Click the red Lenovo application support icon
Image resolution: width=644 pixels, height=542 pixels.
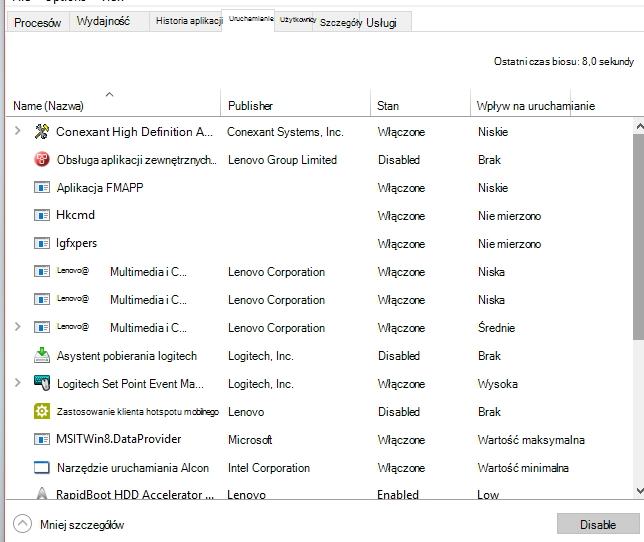(x=41, y=159)
